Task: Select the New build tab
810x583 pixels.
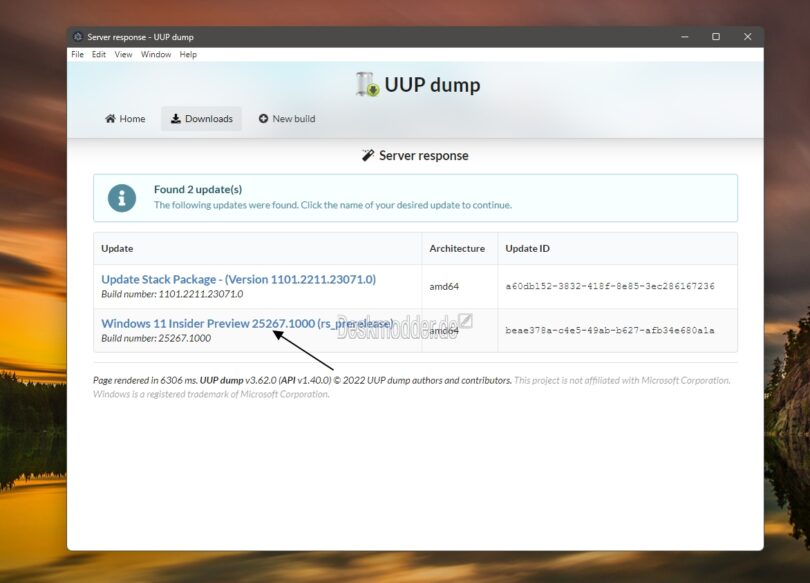Action: click(x=293, y=118)
